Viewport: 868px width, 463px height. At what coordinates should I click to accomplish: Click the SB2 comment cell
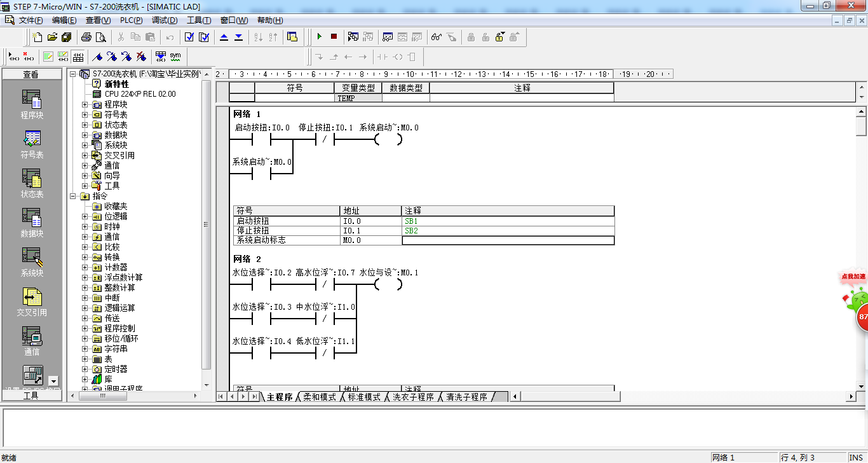[x=508, y=230]
